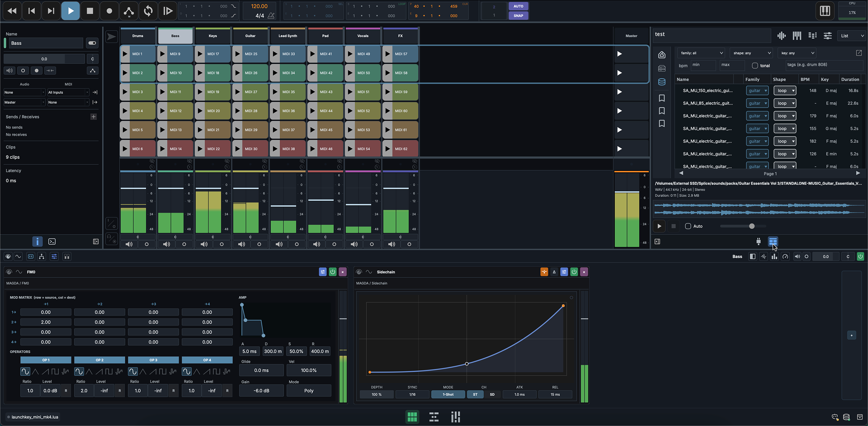
Task: Open the virtual piano keyboard icon
Action: point(825,11)
